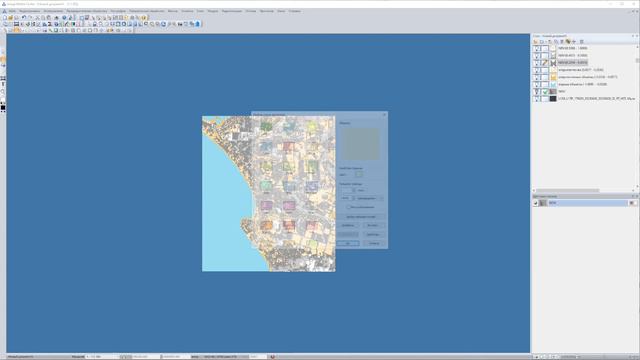Click the icon right of the lower panel row
This screenshot has height=360, width=640.
point(632,203)
